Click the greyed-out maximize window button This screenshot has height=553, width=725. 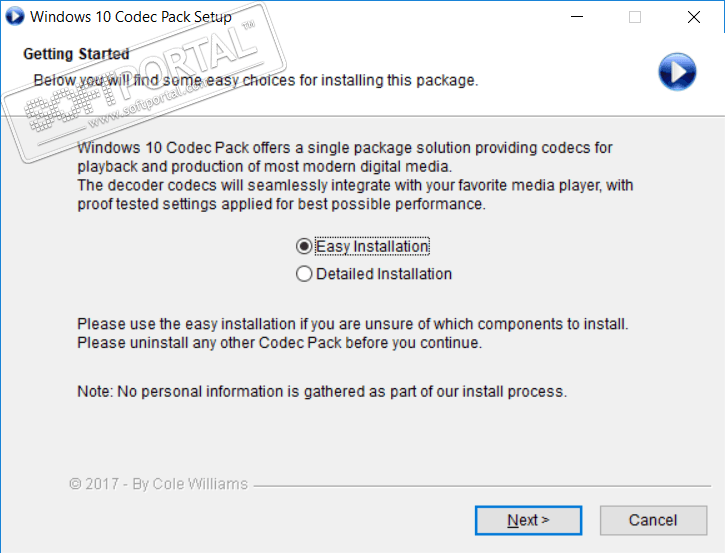click(635, 17)
